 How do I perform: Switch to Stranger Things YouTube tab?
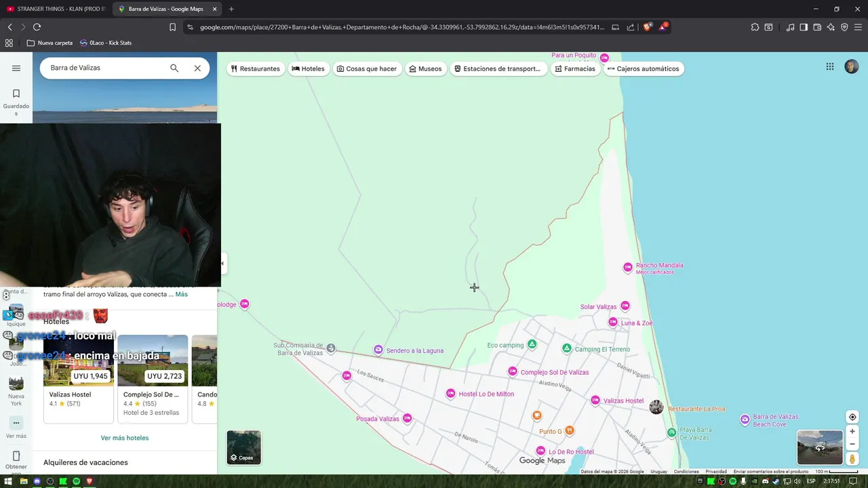56,9
